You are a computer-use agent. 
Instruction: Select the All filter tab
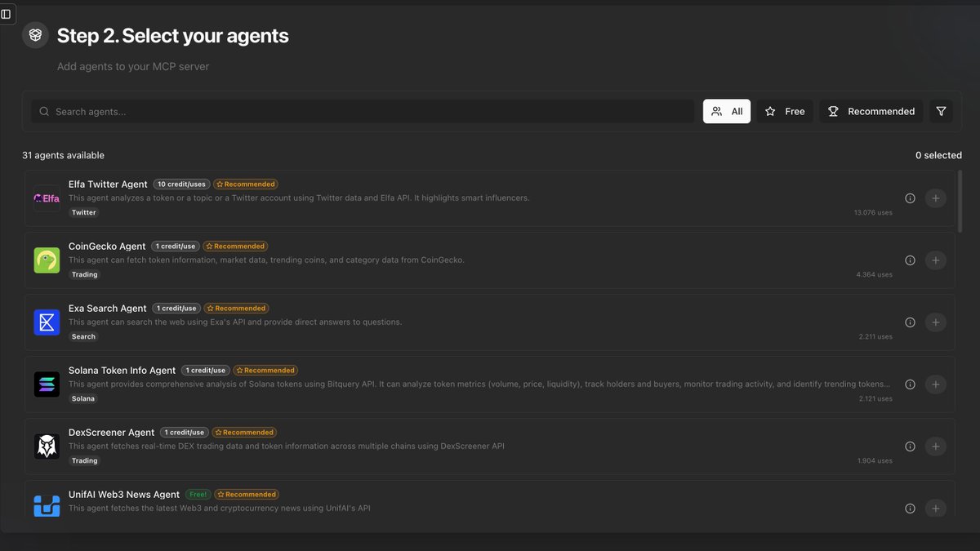[727, 111]
